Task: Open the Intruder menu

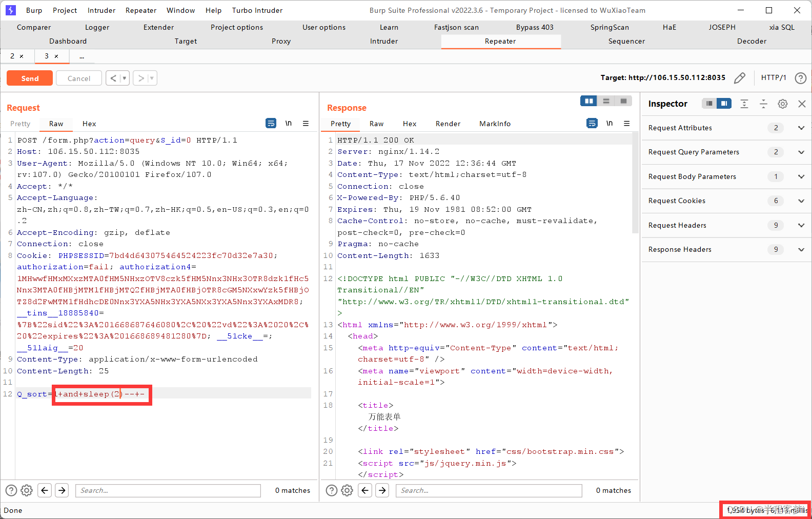Action: click(x=101, y=10)
